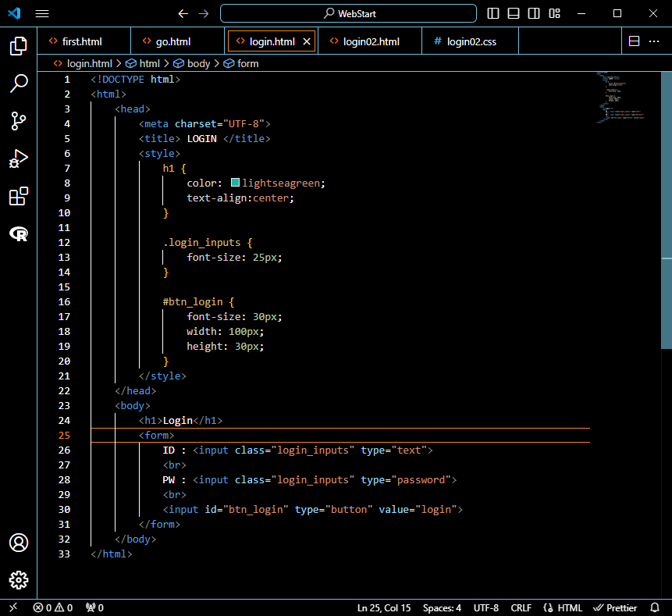Click the remote window icon in status bar
This screenshot has height=616, width=672.
click(13, 607)
